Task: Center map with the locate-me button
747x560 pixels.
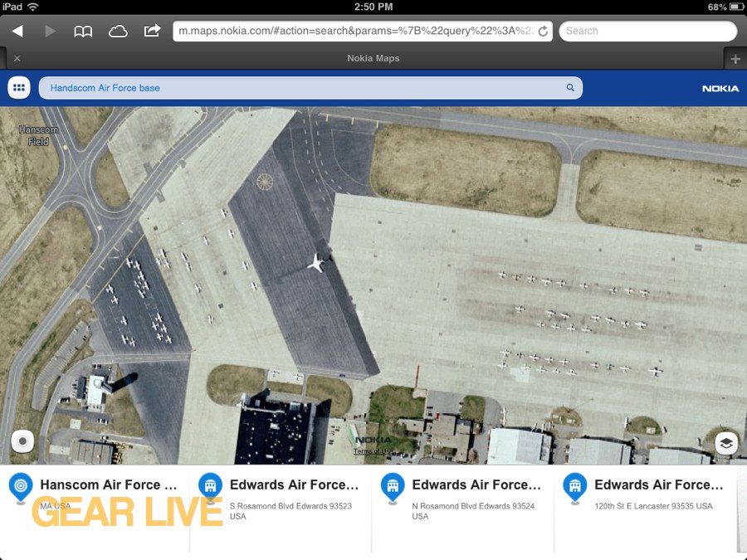Action: click(22, 441)
